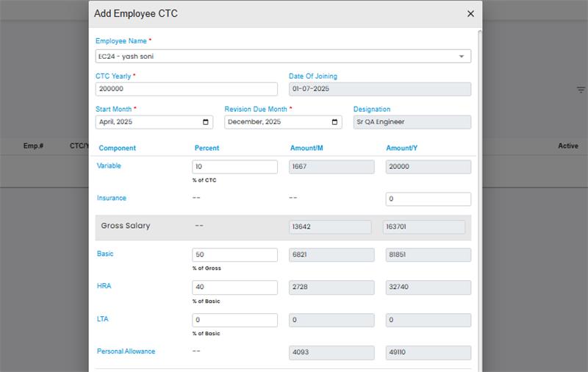Click the Emp.# column header
Image resolution: width=588 pixels, height=372 pixels.
[x=33, y=146]
